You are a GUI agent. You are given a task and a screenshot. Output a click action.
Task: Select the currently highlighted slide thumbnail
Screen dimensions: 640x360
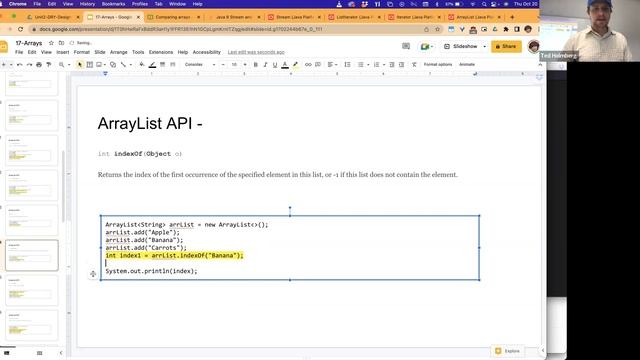click(32, 255)
